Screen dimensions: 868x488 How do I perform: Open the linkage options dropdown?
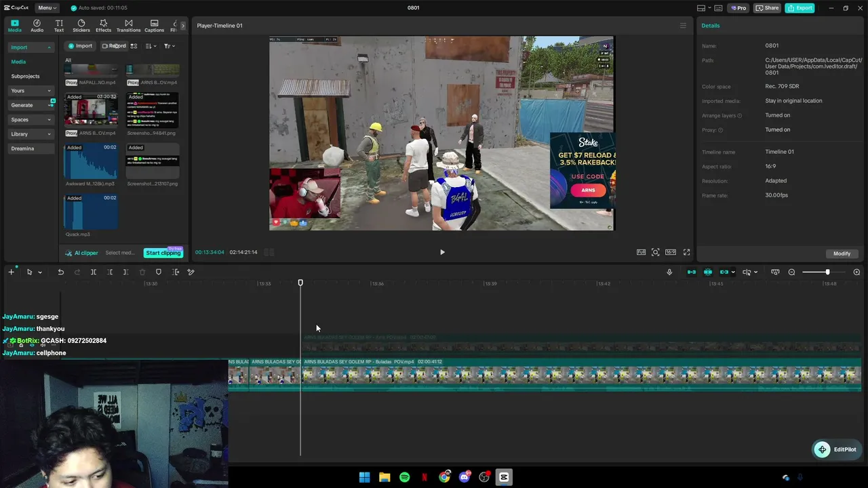[733, 272]
